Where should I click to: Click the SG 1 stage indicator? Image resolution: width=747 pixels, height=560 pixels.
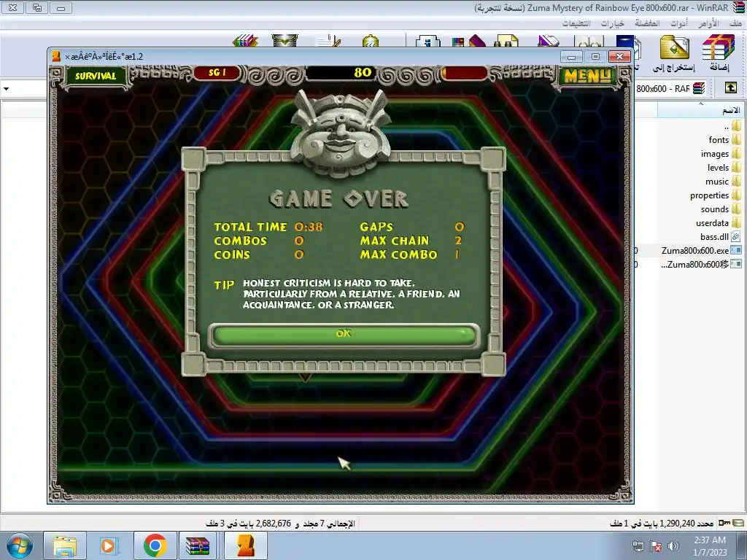click(x=217, y=72)
